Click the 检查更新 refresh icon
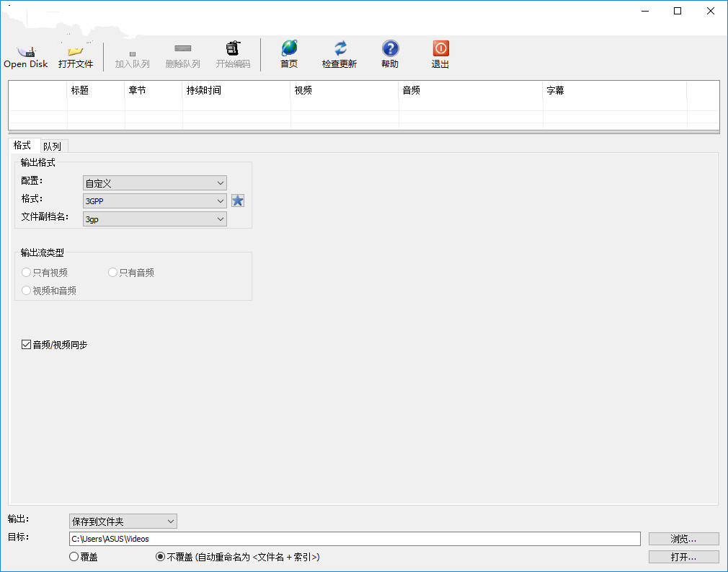728x572 pixels. (x=339, y=49)
